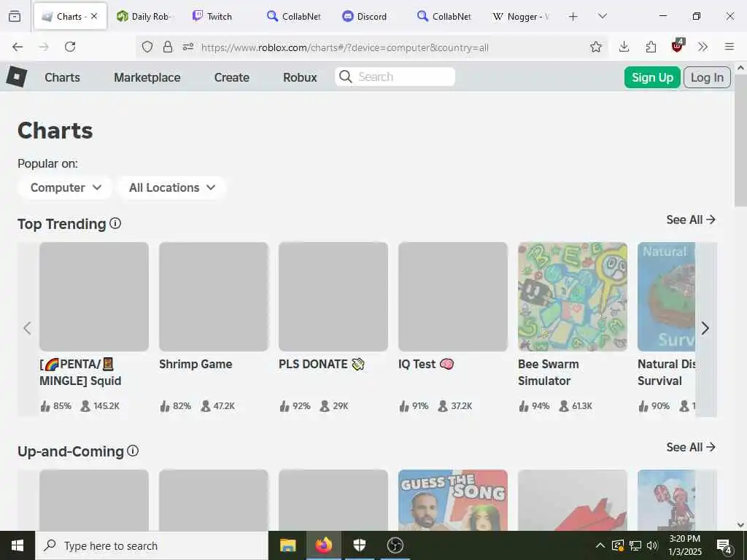Screen dimensions: 747x560
Task: Switch to the Twitch tab
Action: click(x=220, y=17)
